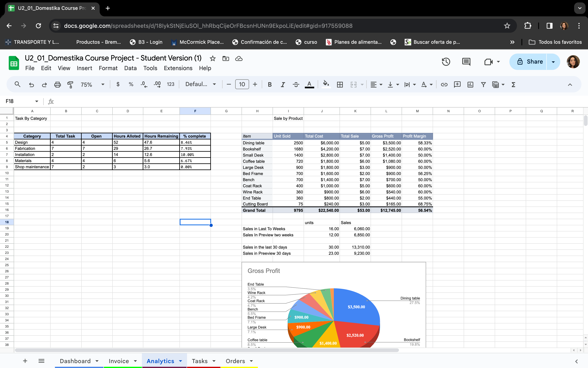This screenshot has height=368, width=588.
Task: Create a filter
Action: click(483, 84)
